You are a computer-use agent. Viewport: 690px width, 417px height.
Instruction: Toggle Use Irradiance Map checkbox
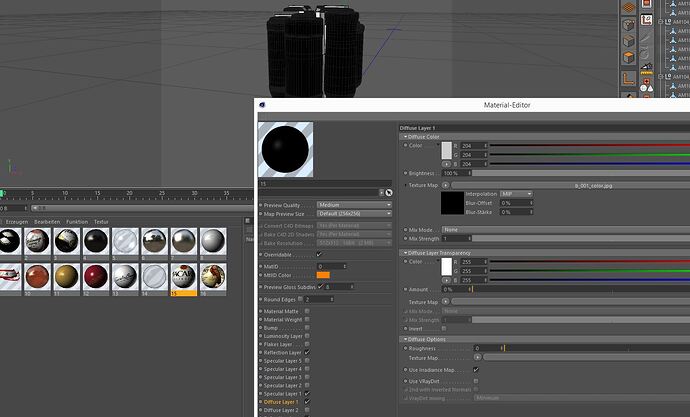coord(476,369)
